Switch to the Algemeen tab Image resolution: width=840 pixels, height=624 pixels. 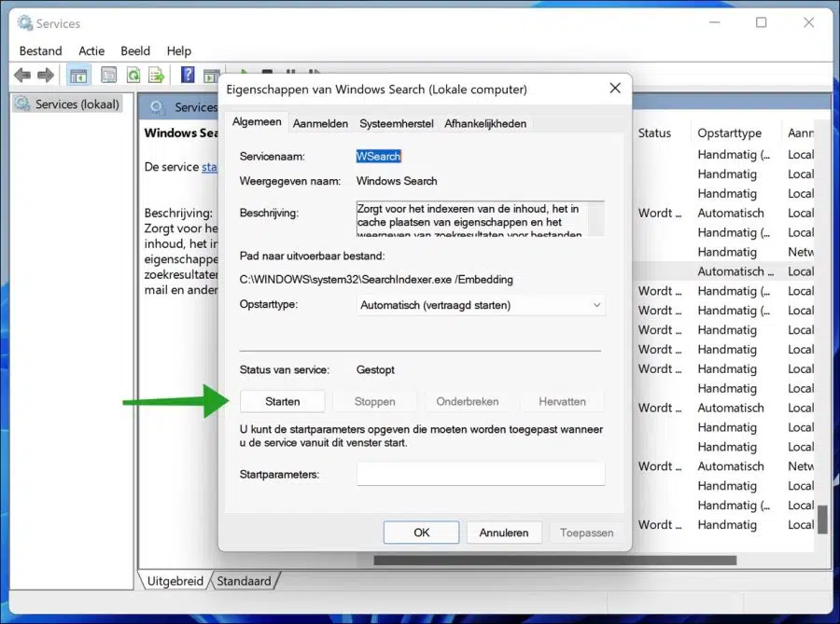(257, 122)
